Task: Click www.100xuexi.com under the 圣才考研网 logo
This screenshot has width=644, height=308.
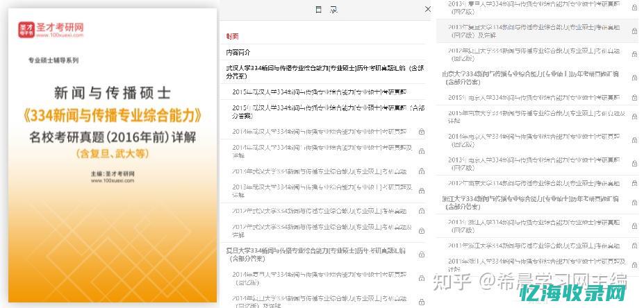Action: pyautogui.click(x=60, y=35)
